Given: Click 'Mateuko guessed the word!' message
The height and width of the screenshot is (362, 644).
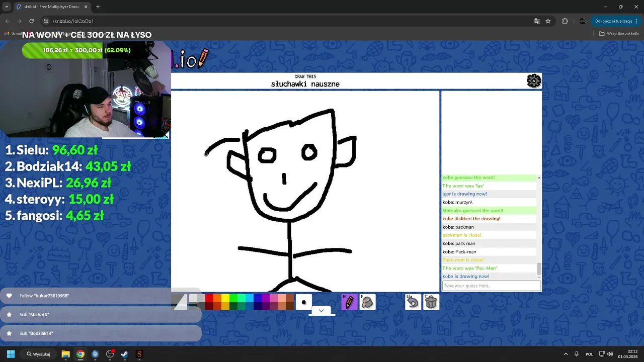Looking at the screenshot, I should point(472,210).
